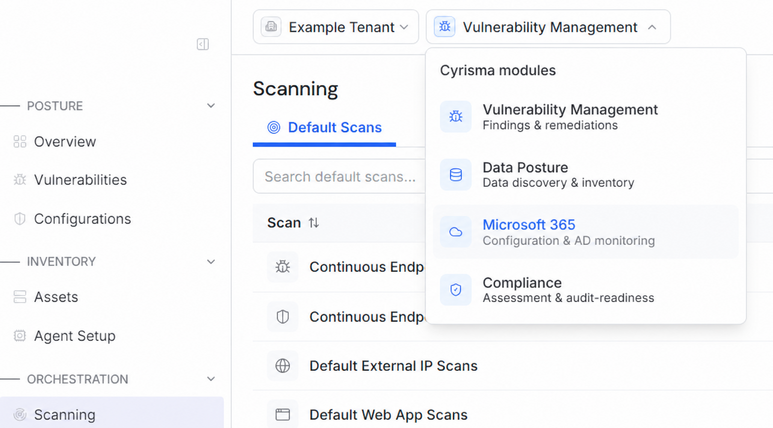Click the Scan column header
Image resolution: width=773 pixels, height=428 pixels.
(284, 223)
